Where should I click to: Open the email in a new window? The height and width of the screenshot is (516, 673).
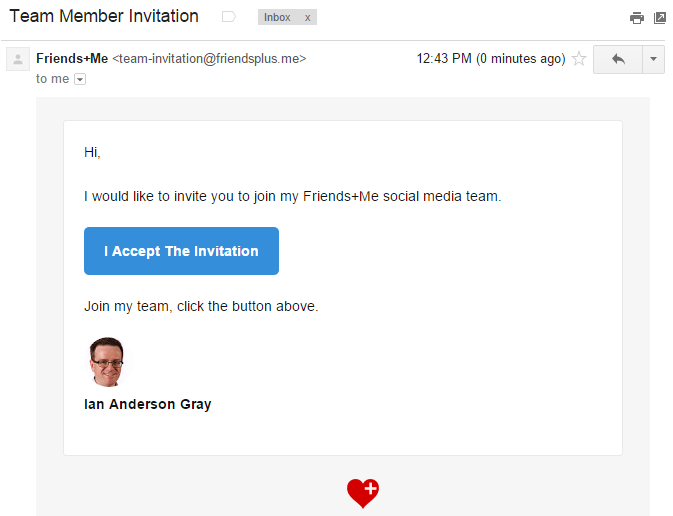[660, 18]
